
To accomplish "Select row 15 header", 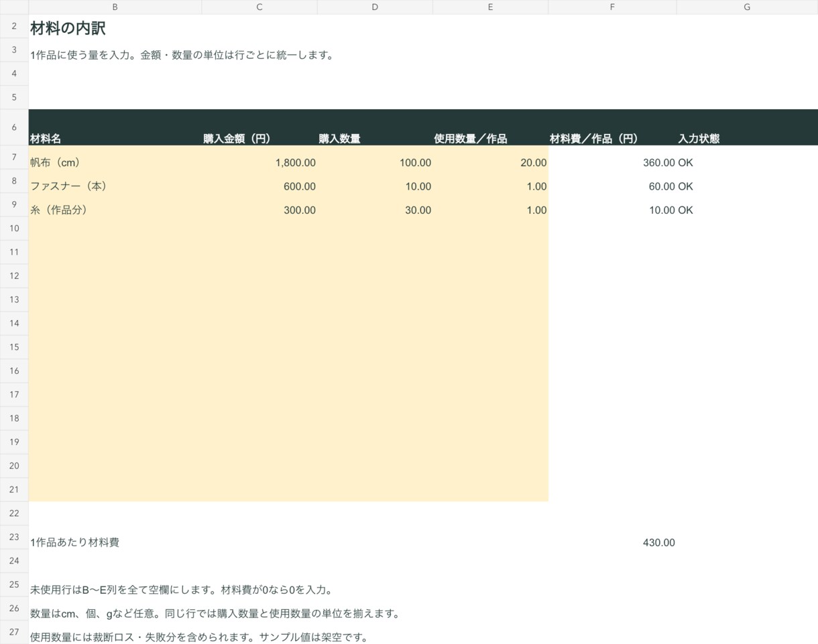I will (14, 347).
